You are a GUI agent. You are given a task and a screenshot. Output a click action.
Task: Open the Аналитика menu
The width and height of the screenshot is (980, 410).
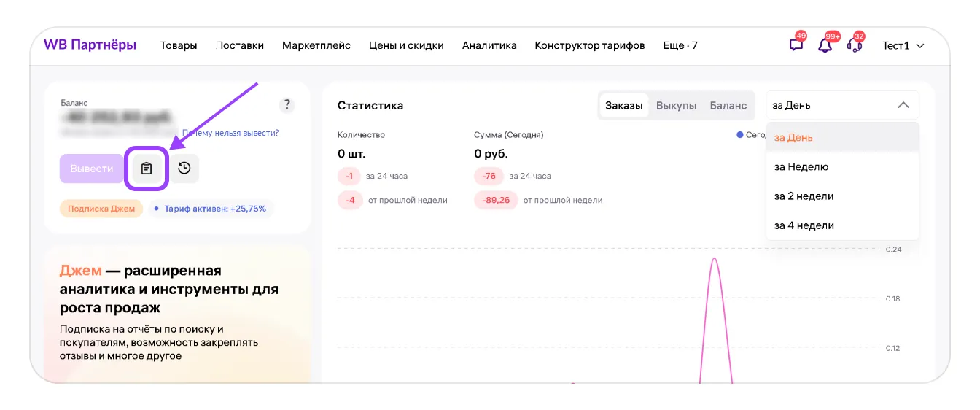489,45
